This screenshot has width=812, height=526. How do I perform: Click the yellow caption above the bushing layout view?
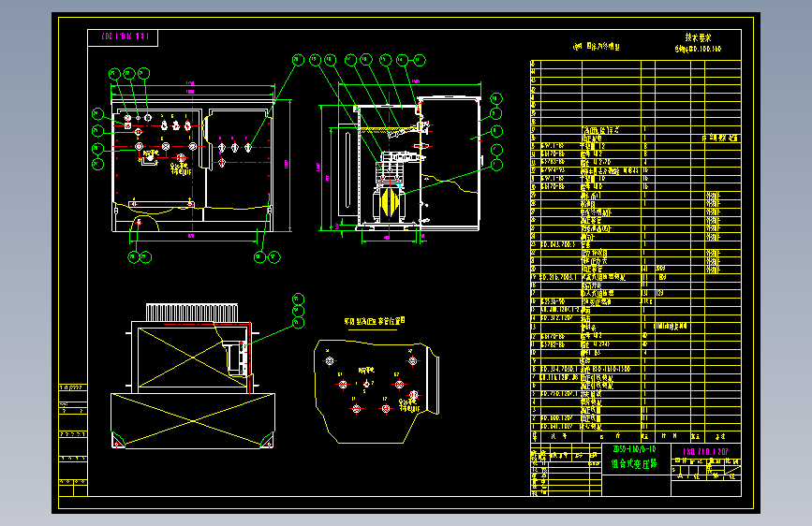(375, 322)
